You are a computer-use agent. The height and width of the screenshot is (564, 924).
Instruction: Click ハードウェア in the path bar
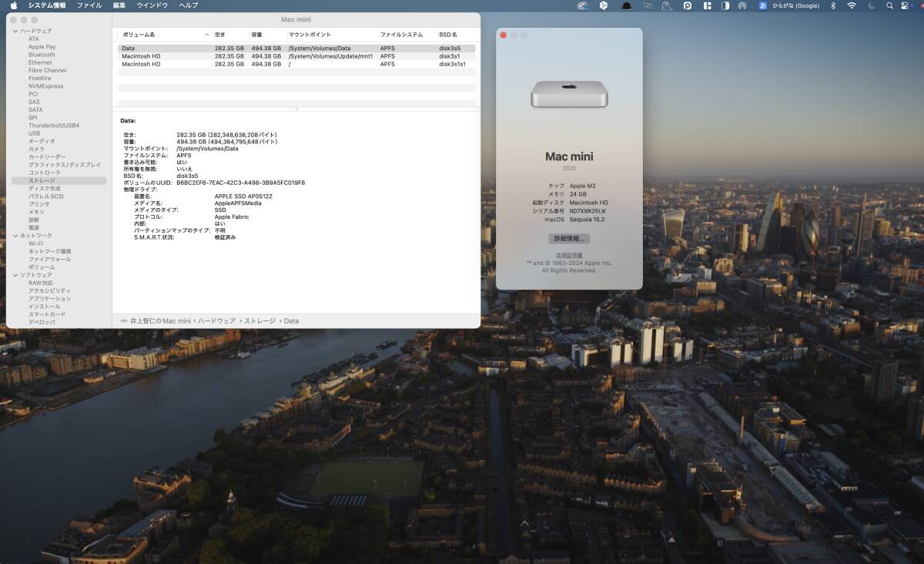pos(219,321)
